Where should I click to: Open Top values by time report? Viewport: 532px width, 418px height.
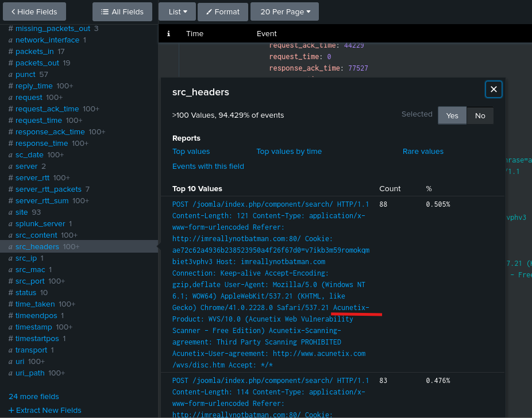point(289,152)
